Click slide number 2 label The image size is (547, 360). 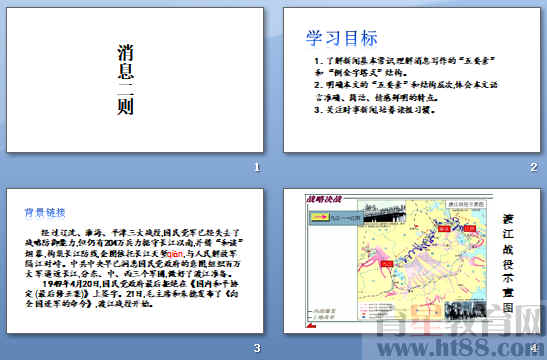533,167
